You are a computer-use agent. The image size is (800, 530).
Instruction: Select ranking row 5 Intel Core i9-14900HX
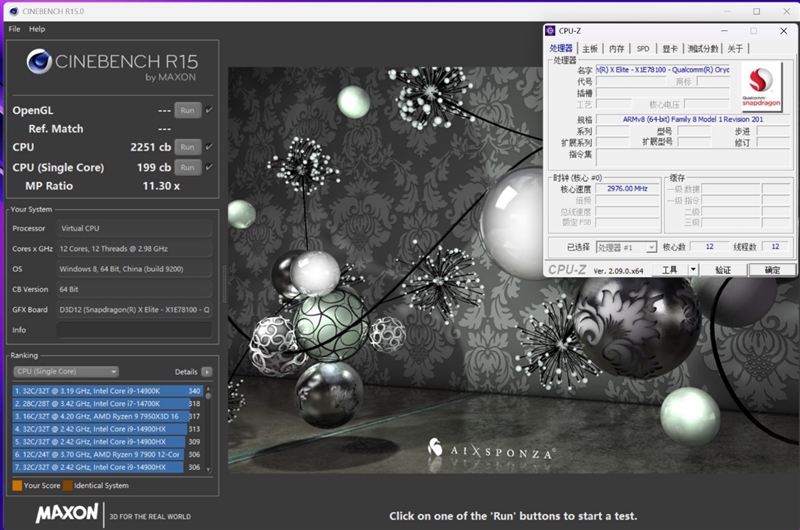(108, 442)
